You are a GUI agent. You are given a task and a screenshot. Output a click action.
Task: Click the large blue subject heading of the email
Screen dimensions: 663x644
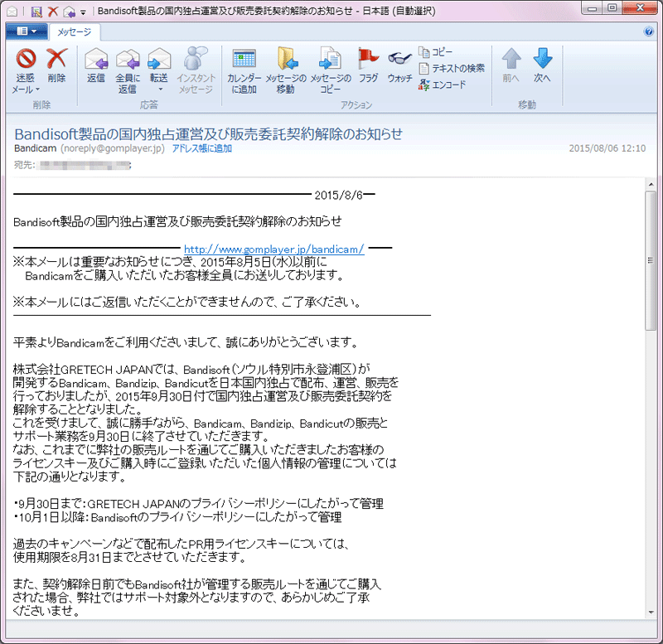(x=209, y=134)
